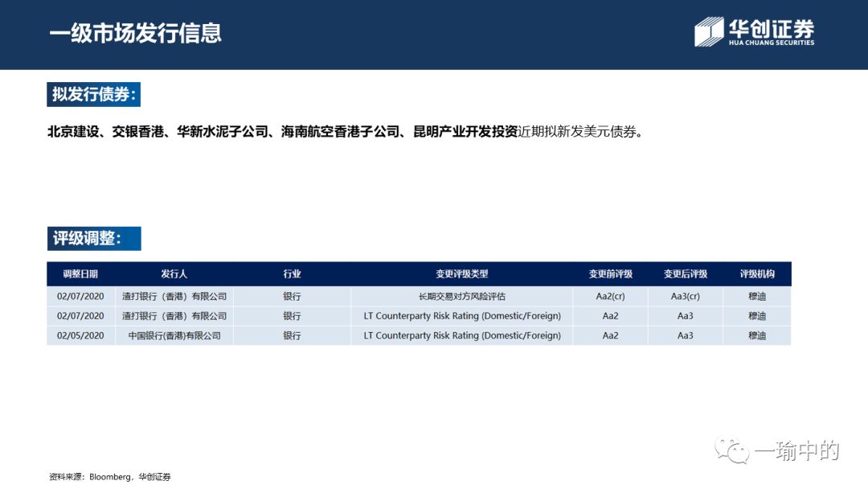The image size is (868, 489).
Task: Click the text 华新水泥子公司
Action: [222, 132]
